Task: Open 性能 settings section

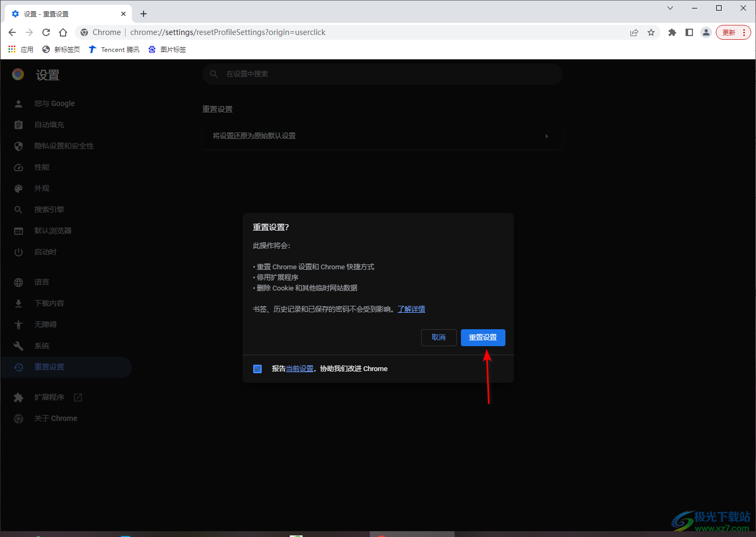Action: (66, 167)
